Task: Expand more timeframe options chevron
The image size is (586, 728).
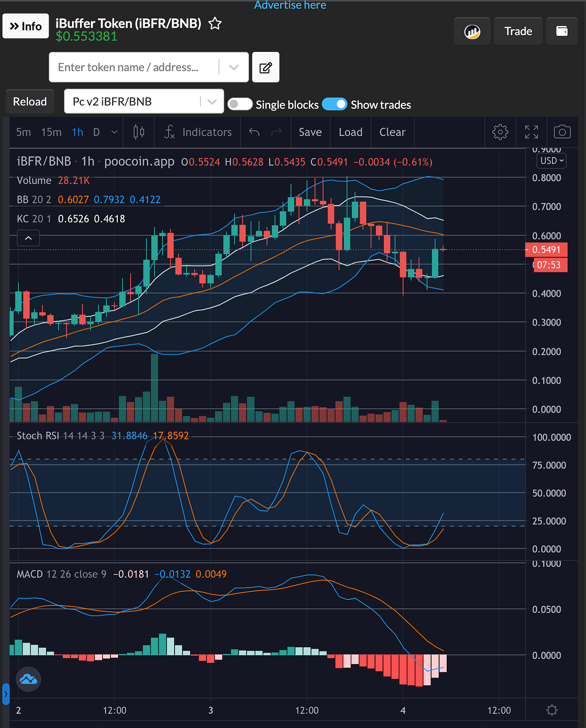Action: pos(114,132)
